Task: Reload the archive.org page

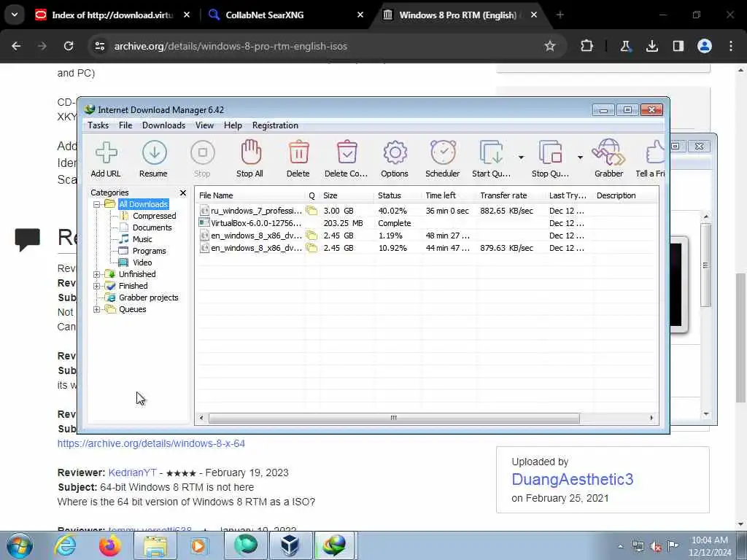Action: [69, 46]
